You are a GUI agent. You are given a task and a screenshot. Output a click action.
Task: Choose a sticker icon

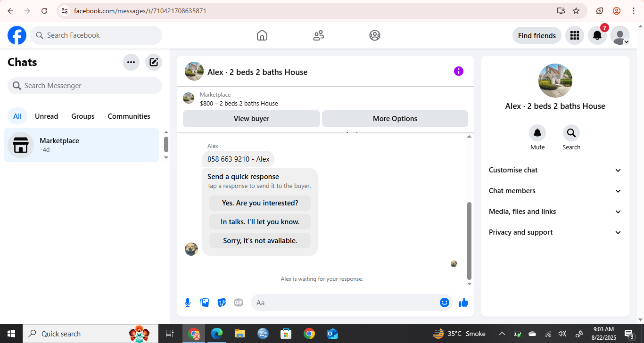click(222, 302)
